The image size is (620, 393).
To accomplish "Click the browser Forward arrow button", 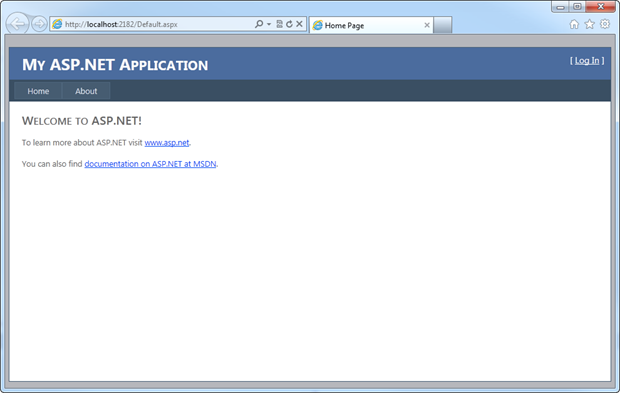I will 39,24.
